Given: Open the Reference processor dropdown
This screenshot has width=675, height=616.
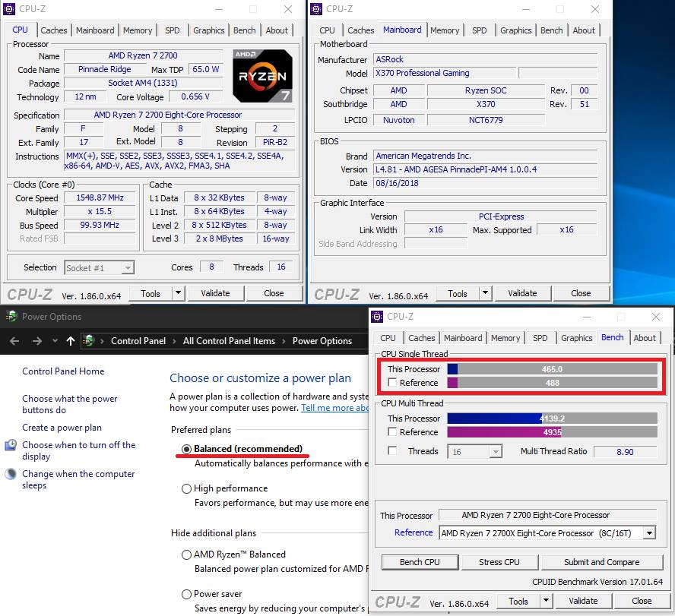Looking at the screenshot, I should pos(649,533).
